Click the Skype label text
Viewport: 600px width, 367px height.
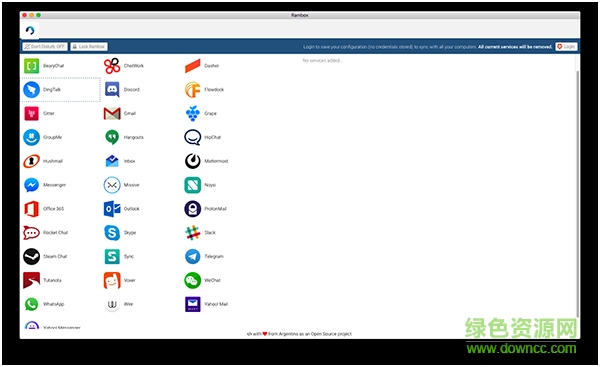(x=130, y=233)
